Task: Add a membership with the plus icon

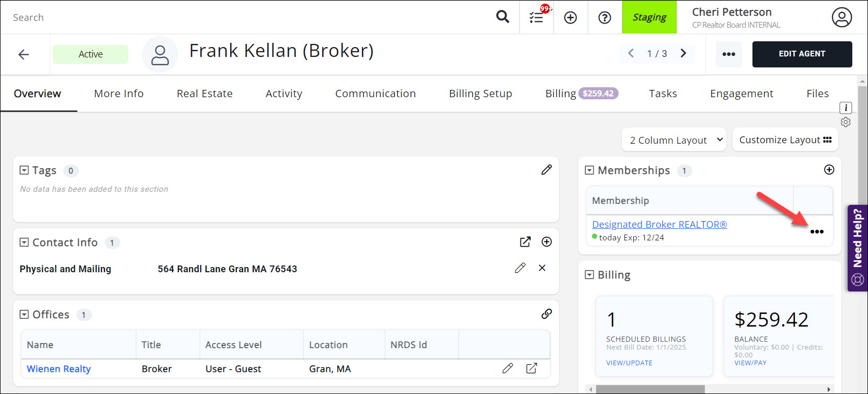Action: click(x=829, y=170)
